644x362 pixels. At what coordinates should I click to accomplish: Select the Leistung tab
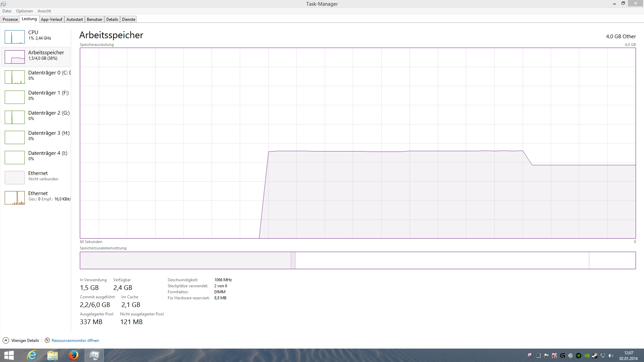pos(29,19)
